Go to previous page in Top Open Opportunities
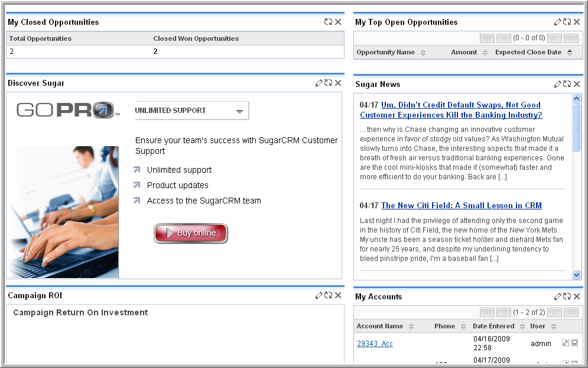Viewport: 588px width, 368px height. click(503, 38)
